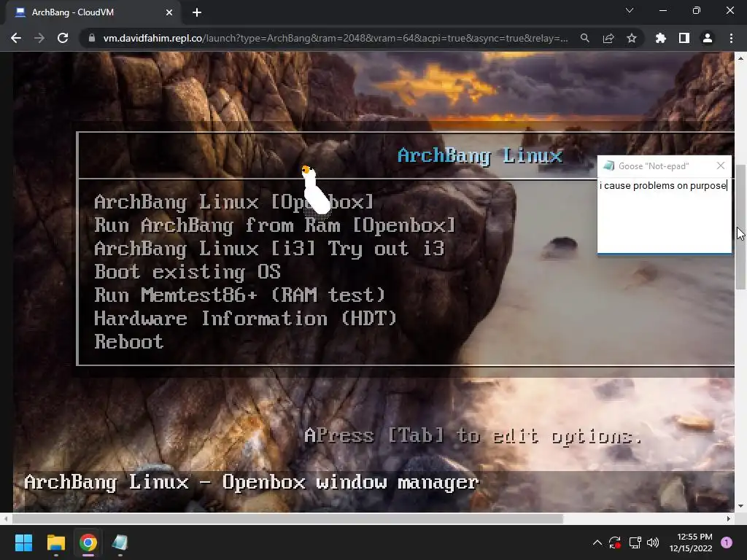Open the network tray icon
This screenshot has width=747, height=560.
pyautogui.click(x=635, y=542)
